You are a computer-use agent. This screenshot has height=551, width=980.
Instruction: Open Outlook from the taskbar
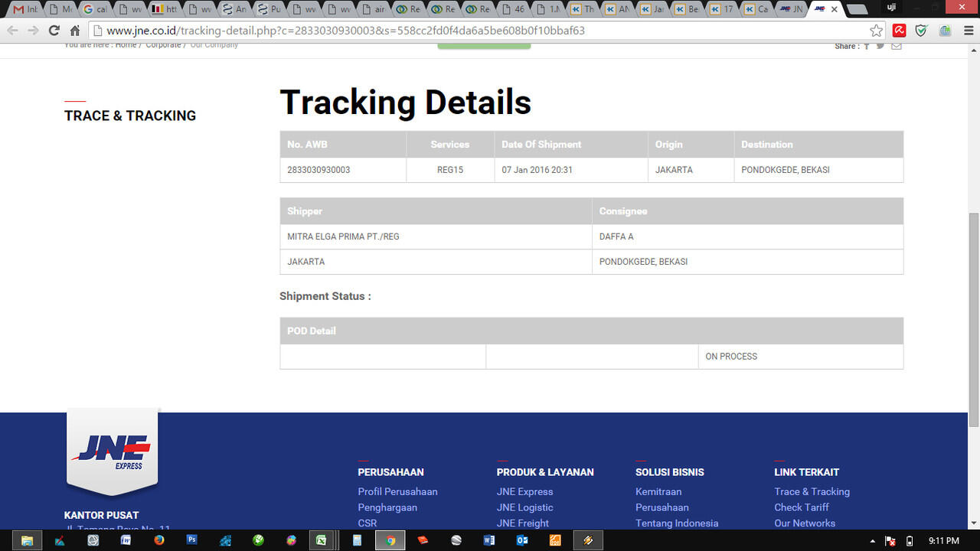[522, 540]
